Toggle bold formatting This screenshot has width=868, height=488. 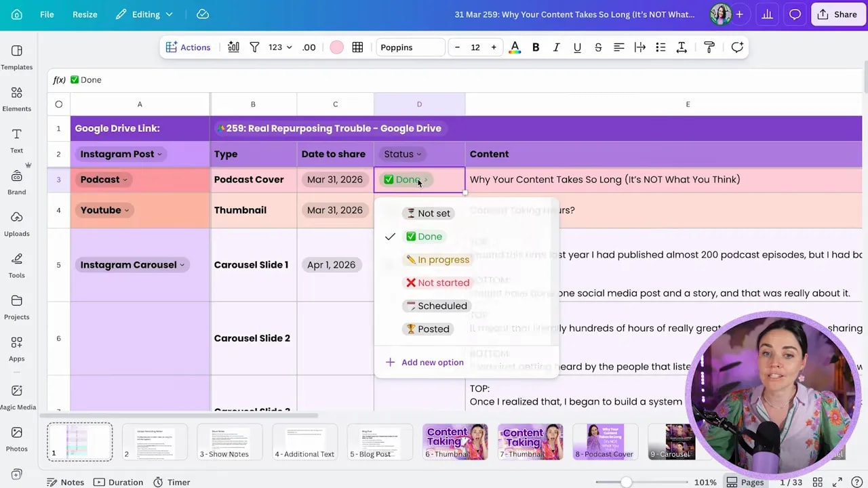[536, 47]
